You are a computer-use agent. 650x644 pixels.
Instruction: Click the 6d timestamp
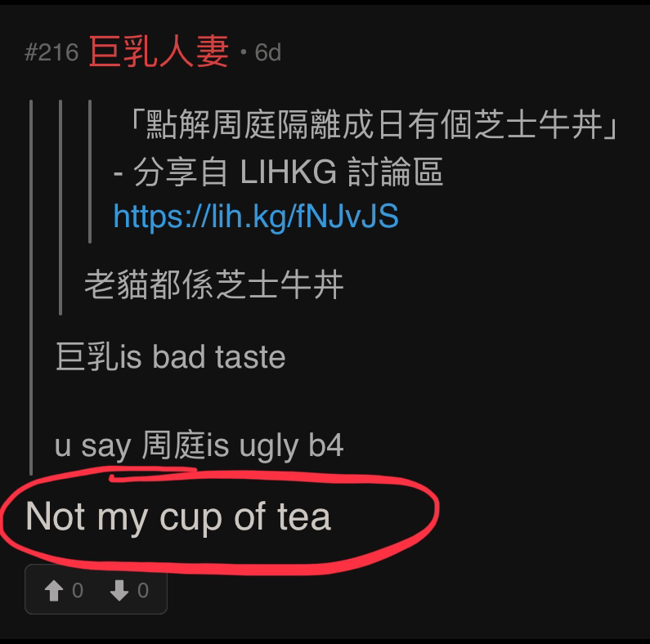(x=268, y=52)
